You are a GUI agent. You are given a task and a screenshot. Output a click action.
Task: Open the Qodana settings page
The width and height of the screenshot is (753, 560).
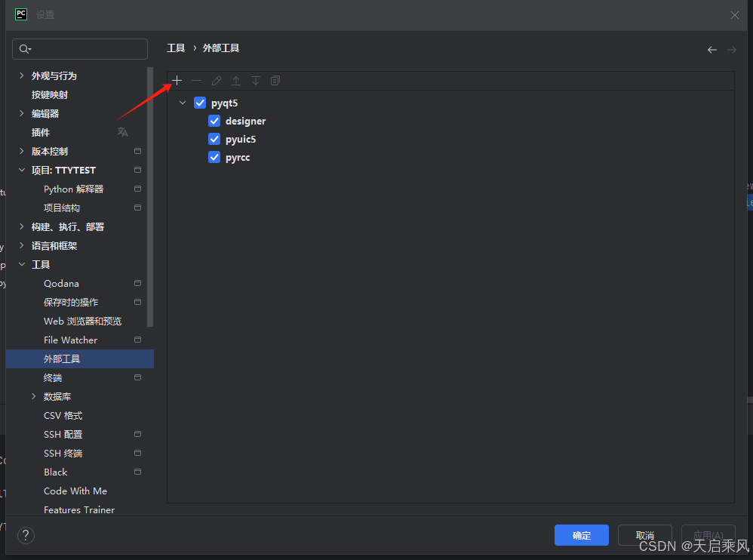61,283
